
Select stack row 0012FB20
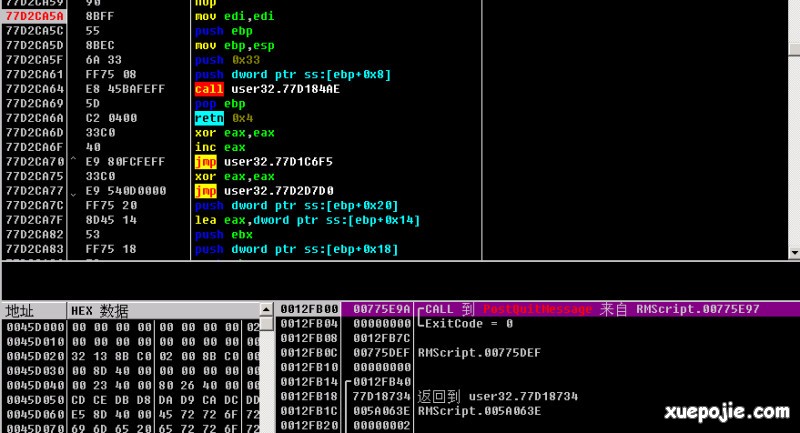[538, 425]
